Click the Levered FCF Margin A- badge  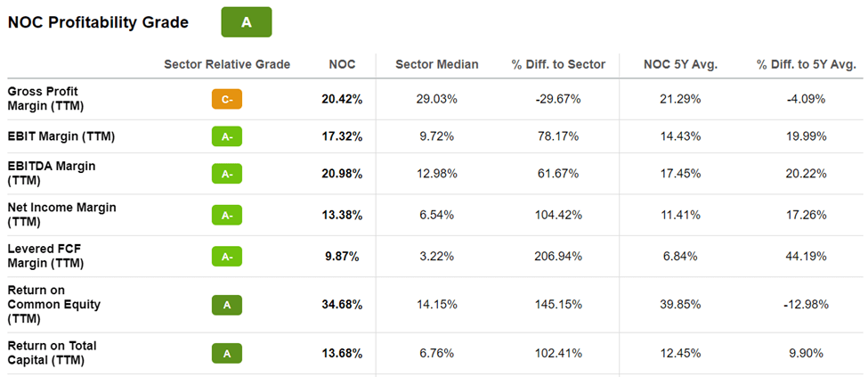click(x=227, y=256)
